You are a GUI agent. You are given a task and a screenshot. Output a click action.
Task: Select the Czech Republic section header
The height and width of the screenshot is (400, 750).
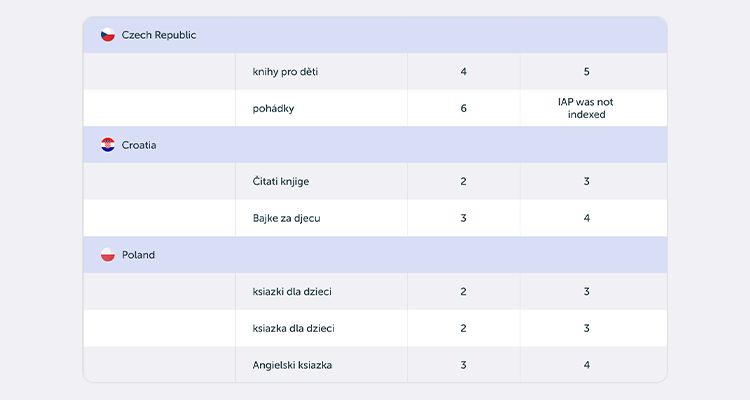[x=375, y=35]
